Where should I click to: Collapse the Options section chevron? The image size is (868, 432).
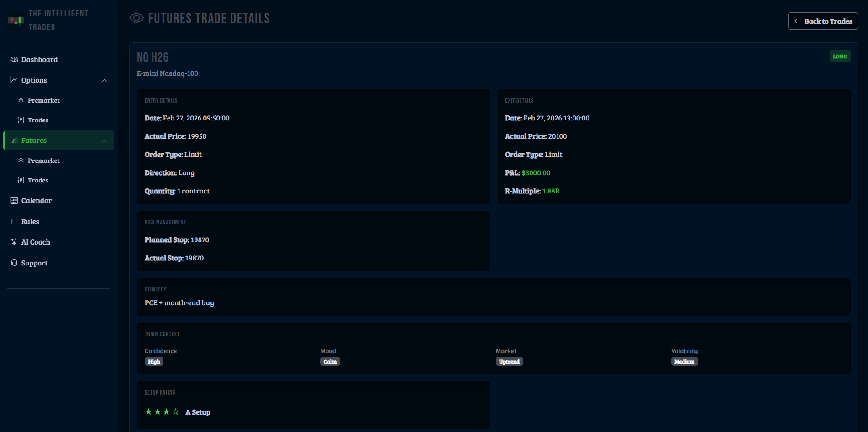point(105,80)
